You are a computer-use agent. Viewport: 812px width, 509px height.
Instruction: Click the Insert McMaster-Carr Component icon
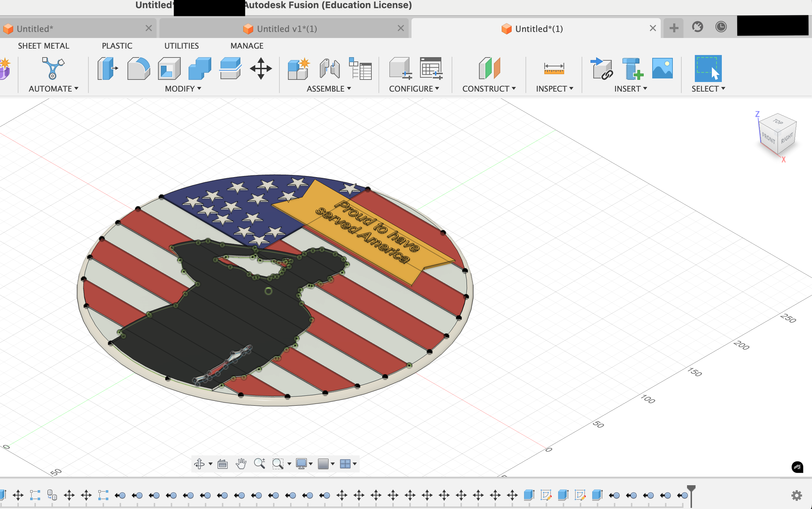632,68
